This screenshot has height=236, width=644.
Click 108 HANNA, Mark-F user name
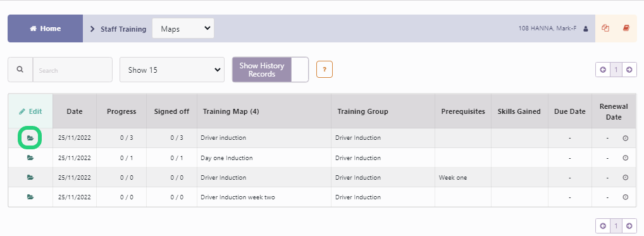(x=547, y=28)
